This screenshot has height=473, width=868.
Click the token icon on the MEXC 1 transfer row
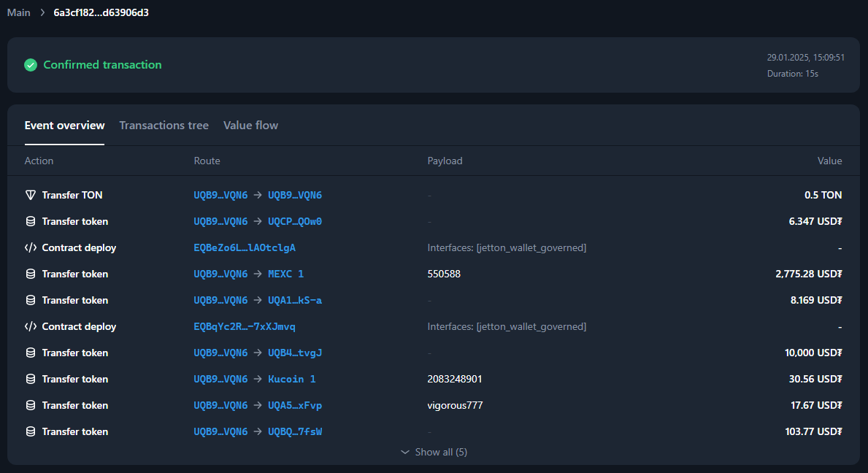click(31, 274)
